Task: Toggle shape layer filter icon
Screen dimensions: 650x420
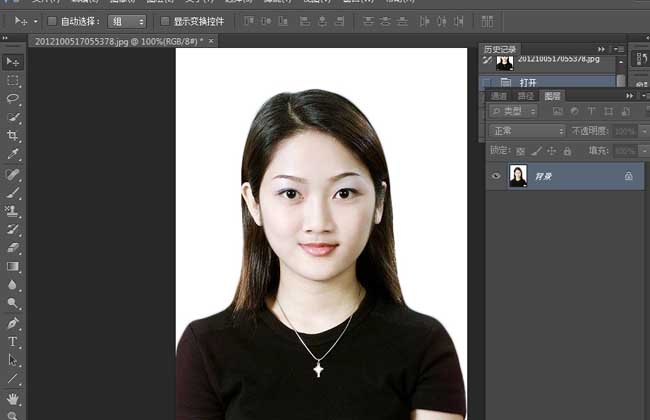Action: click(609, 111)
